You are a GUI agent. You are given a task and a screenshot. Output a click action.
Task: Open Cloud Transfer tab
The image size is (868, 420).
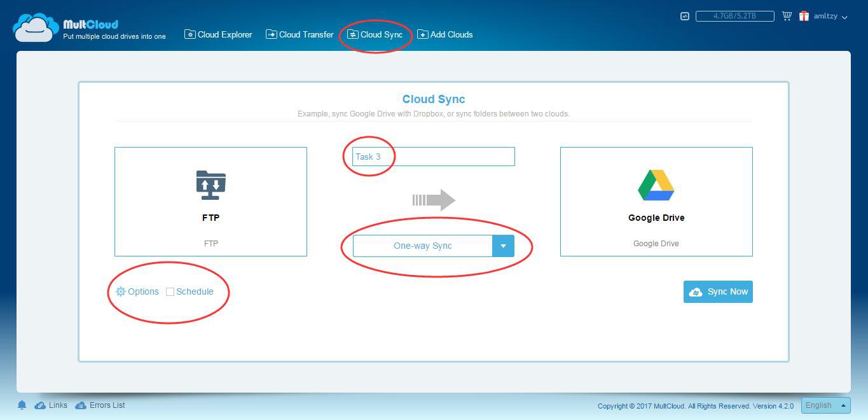[300, 34]
